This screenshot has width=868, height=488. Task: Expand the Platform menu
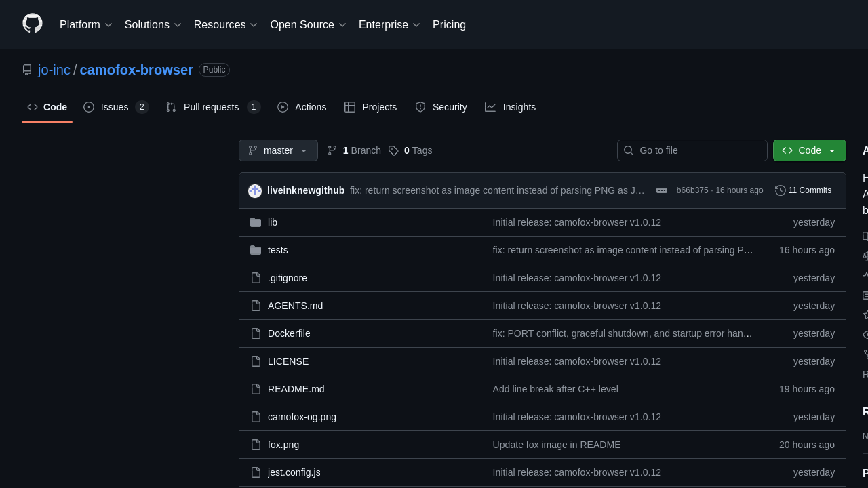(x=85, y=25)
